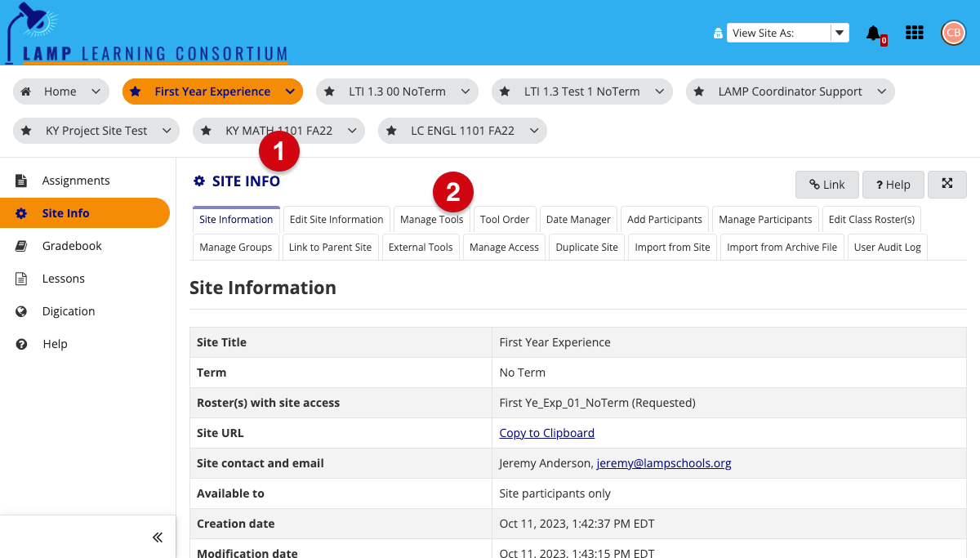
Task: Open Assignments in the sidebar
Action: [x=85, y=181]
